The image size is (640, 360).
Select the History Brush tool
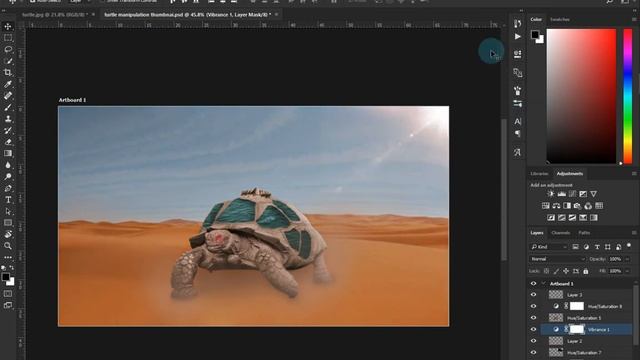click(8, 130)
